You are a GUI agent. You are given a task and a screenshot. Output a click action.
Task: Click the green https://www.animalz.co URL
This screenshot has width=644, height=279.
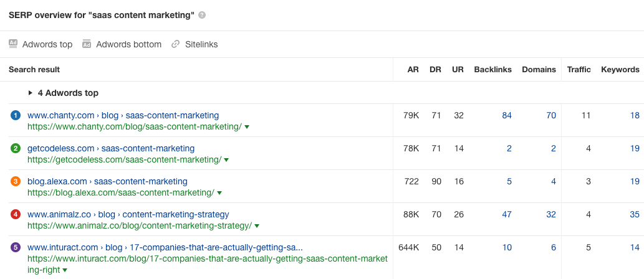pyautogui.click(x=140, y=225)
